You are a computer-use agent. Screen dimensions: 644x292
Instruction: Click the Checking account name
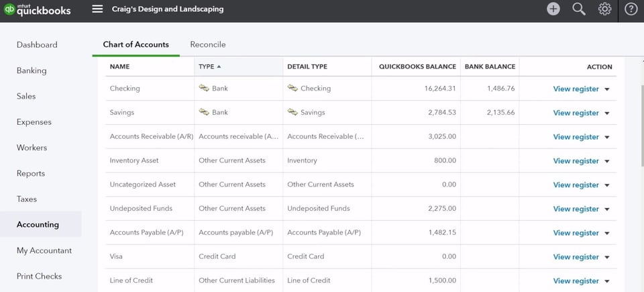[125, 89]
